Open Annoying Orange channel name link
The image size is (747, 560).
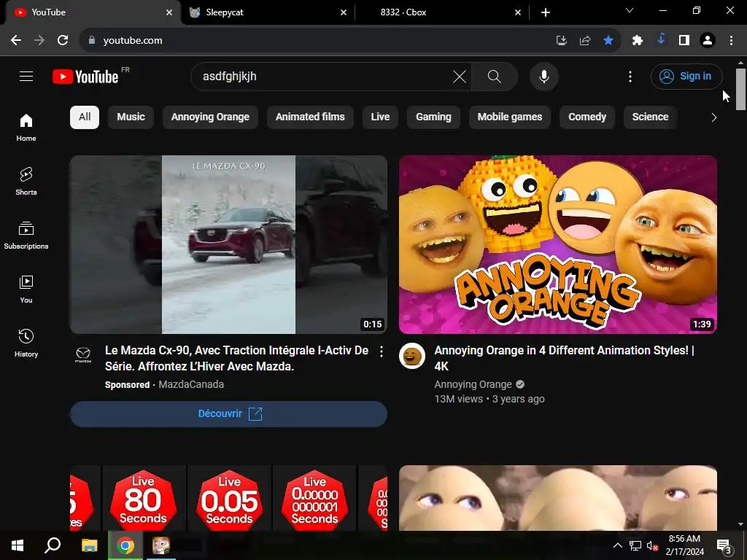(473, 384)
